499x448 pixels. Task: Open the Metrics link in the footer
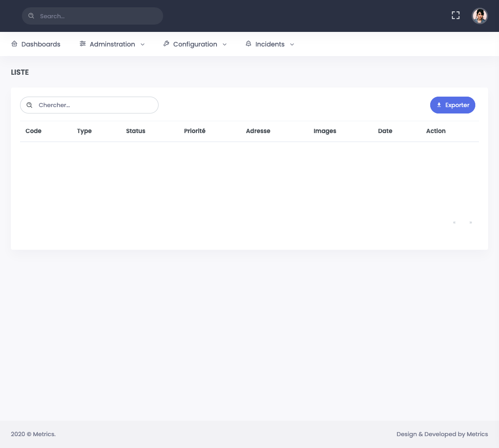477,434
